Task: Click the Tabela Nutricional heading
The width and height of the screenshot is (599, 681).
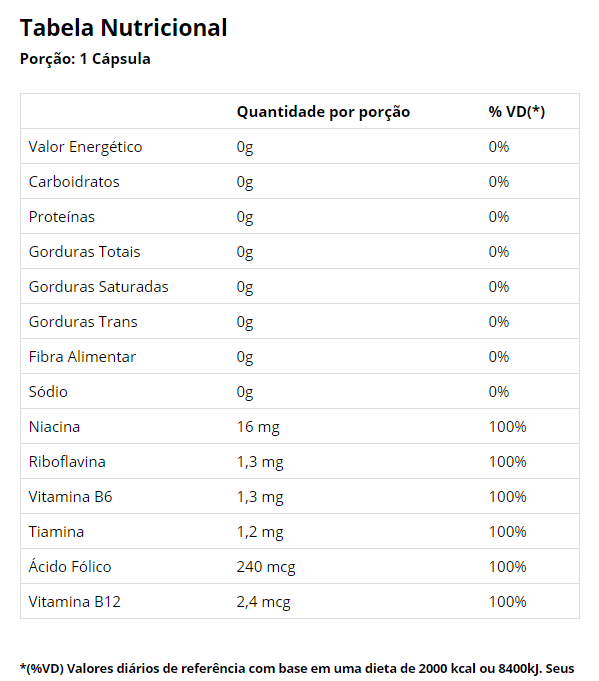Action: pyautogui.click(x=123, y=28)
